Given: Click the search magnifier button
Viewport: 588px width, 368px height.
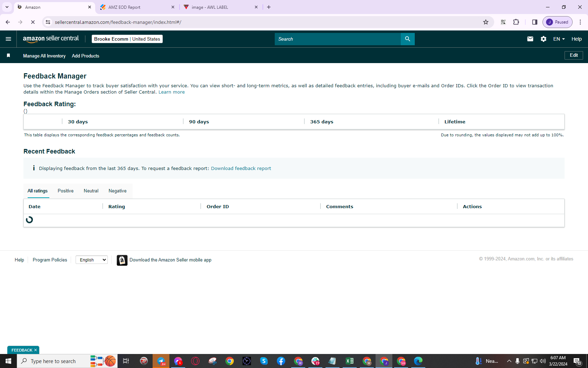Looking at the screenshot, I should (407, 39).
